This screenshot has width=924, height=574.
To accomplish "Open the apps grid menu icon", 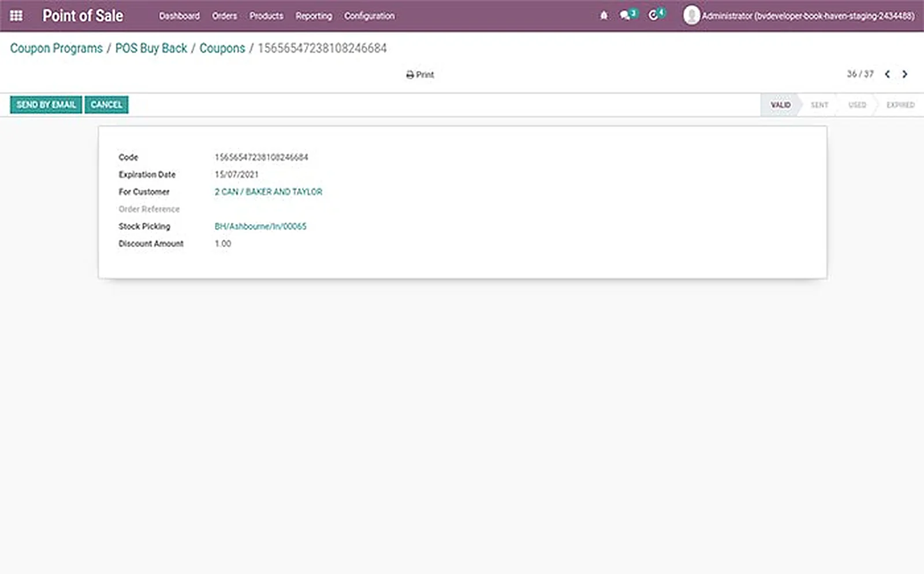I will pos(16,16).
